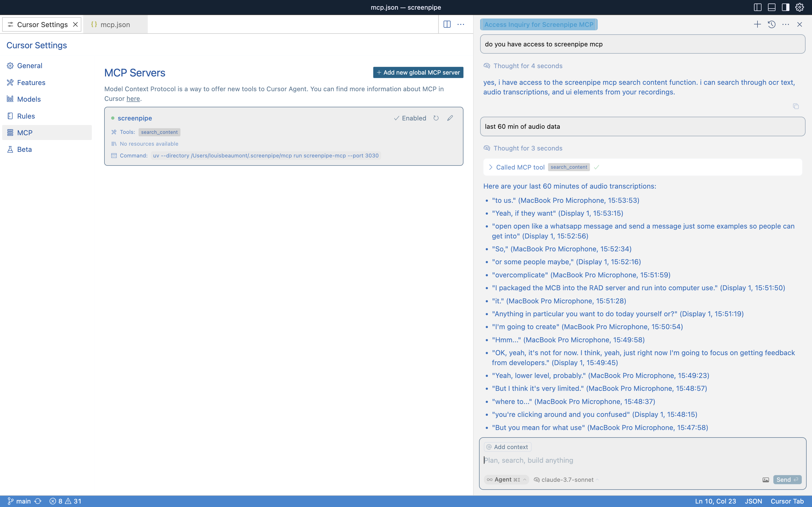Switch to the mcp.json tab
812x507 pixels.
coord(115,24)
